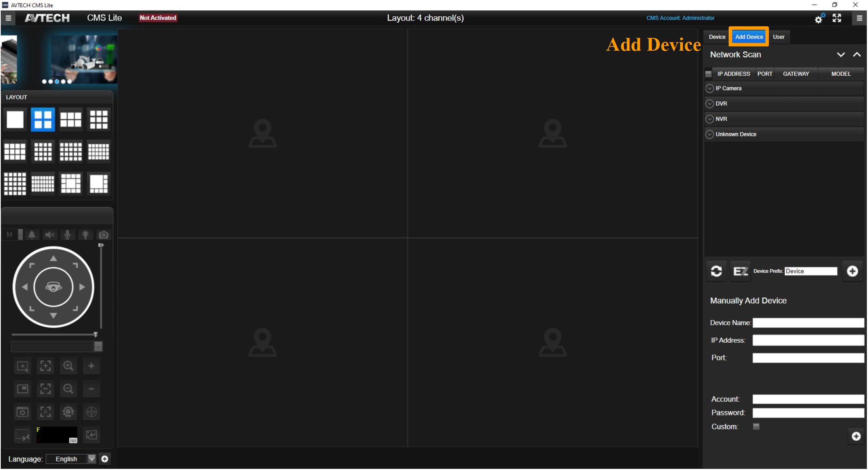The image size is (868, 470).
Task: Toggle the Custom checkbox
Action: (x=756, y=426)
